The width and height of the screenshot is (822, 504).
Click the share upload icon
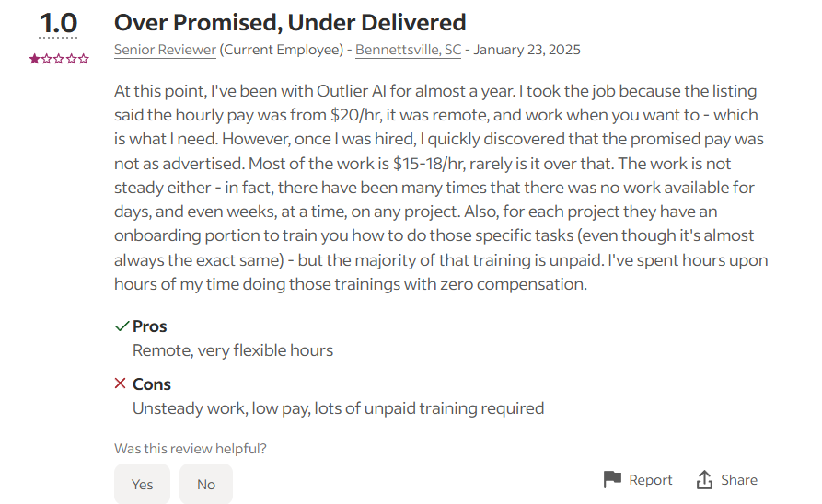click(704, 479)
